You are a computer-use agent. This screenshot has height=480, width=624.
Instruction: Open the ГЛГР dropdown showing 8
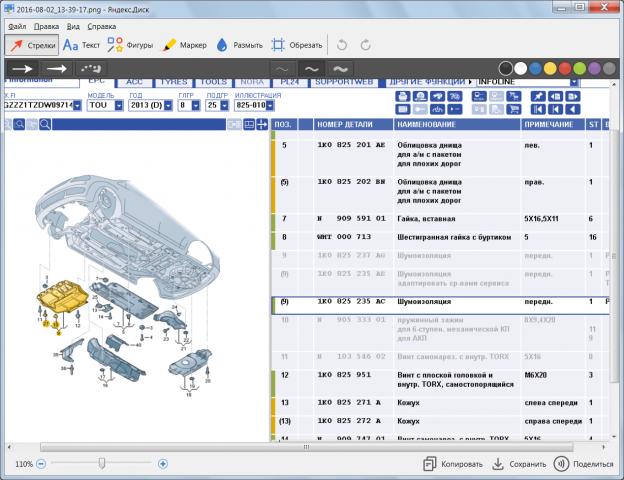pos(189,105)
